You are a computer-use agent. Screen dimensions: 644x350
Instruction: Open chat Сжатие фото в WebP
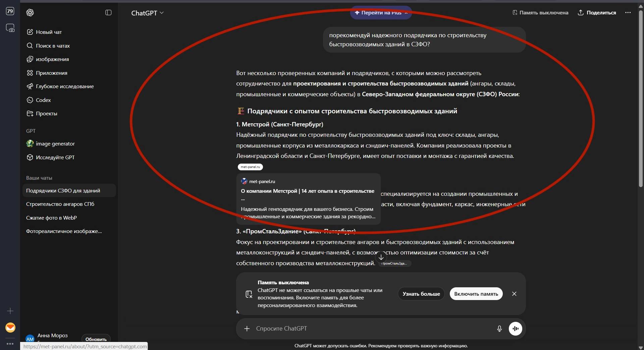(69, 218)
